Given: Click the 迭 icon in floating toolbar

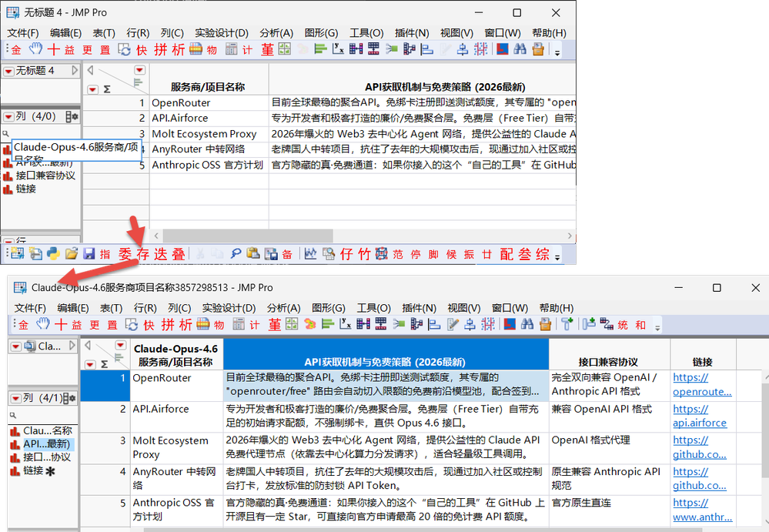Looking at the screenshot, I should tap(160, 254).
